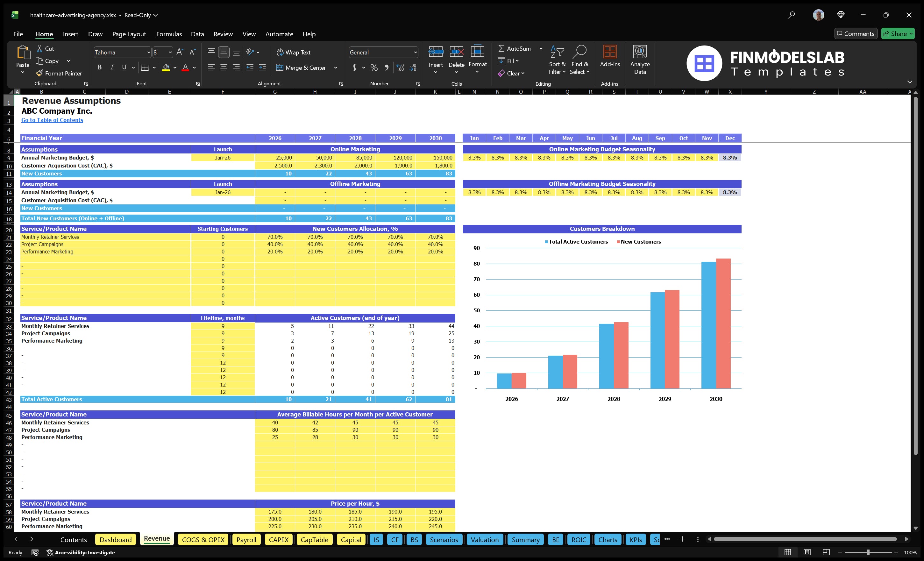
Task: Expand the Fill Color options
Action: [x=175, y=68]
